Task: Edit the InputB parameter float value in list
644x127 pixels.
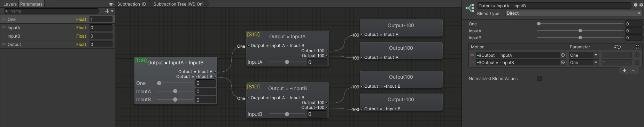Action: click(x=101, y=36)
